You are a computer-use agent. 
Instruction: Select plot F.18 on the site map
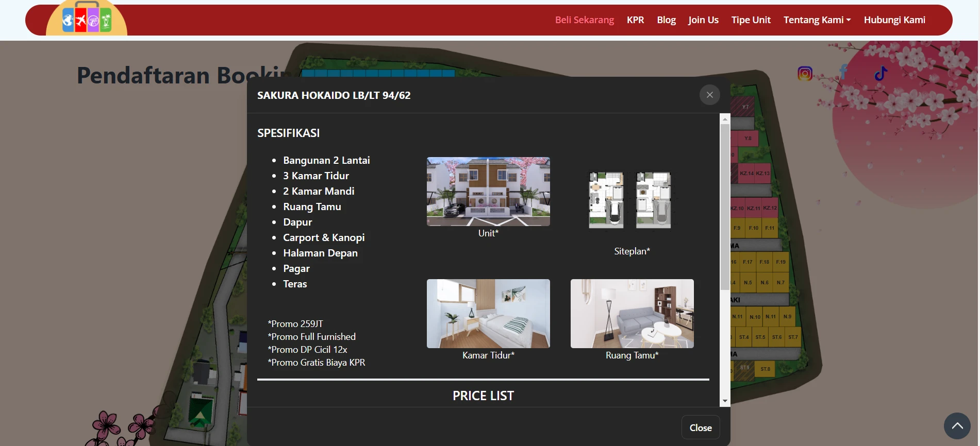pos(764,262)
